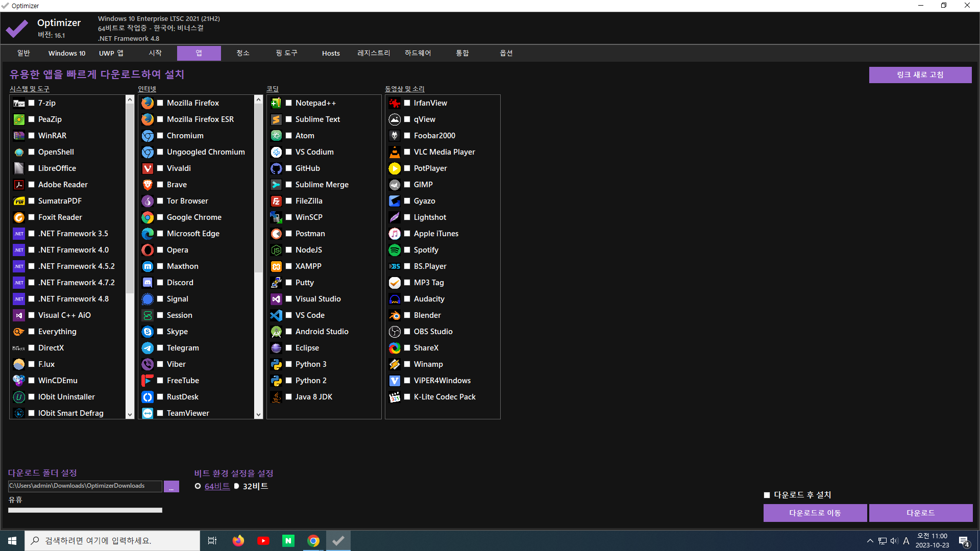Viewport: 980px width, 551px height.
Task: Click the Spotify icon
Action: click(x=395, y=250)
